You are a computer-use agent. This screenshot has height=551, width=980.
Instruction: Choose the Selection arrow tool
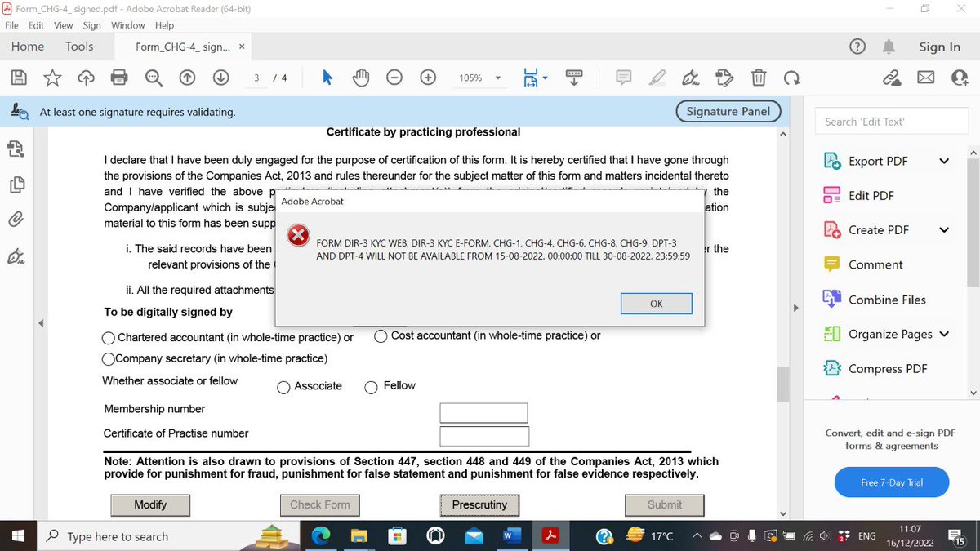327,78
